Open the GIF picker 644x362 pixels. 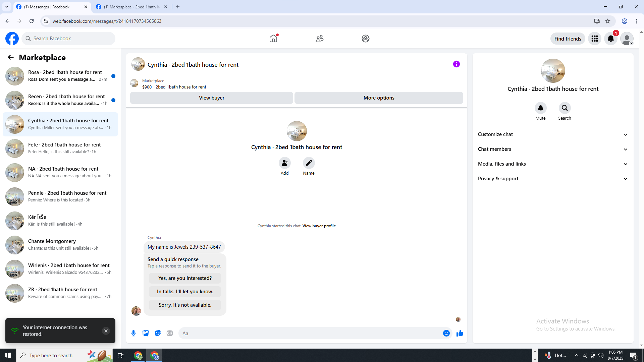point(170,333)
